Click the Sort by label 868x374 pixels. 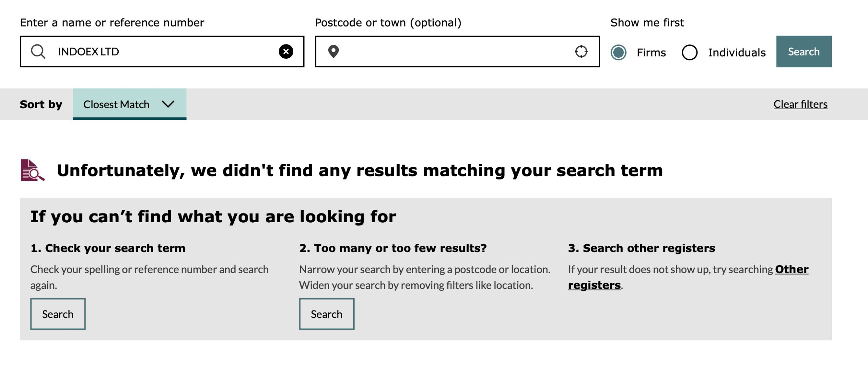41,104
